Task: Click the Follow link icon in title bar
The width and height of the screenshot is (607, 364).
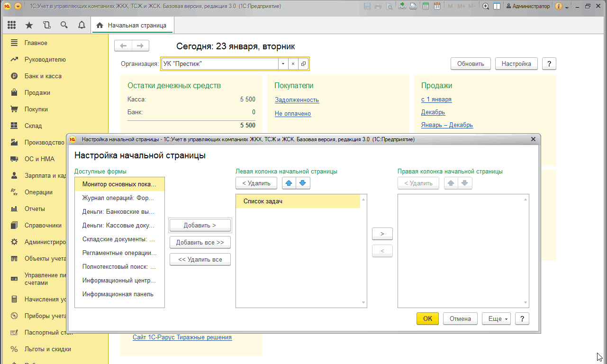Action: click(x=413, y=6)
